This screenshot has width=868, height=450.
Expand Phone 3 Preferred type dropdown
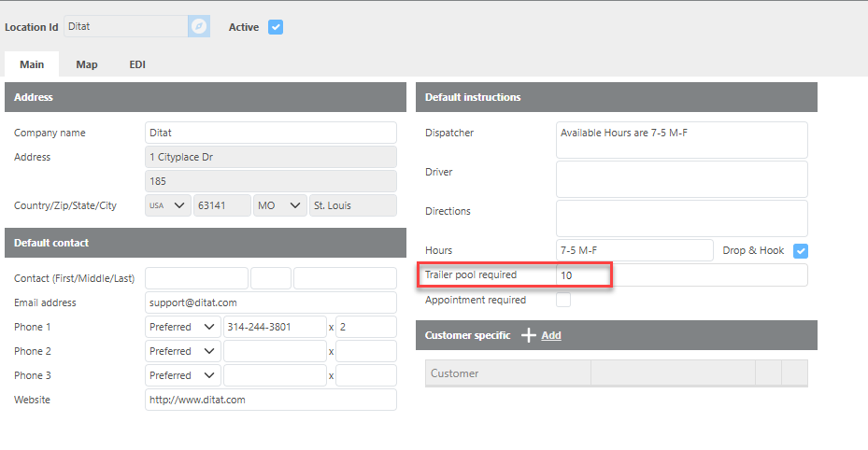coord(183,375)
